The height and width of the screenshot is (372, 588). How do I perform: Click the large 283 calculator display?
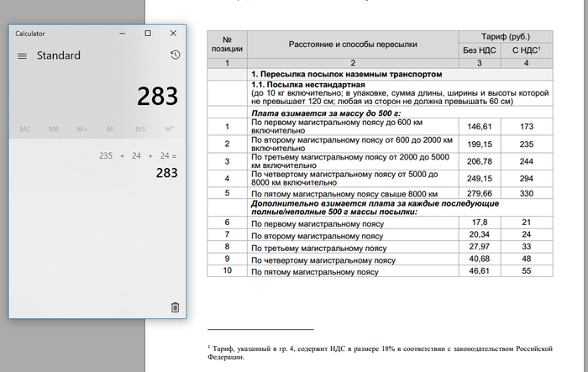pos(158,97)
